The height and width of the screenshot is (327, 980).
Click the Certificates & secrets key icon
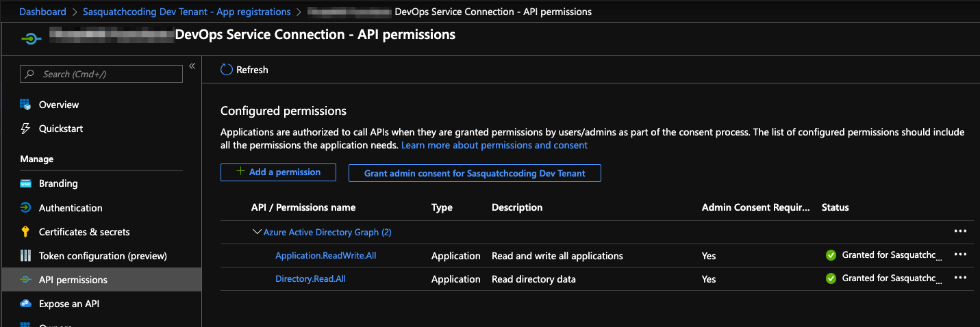(x=26, y=232)
